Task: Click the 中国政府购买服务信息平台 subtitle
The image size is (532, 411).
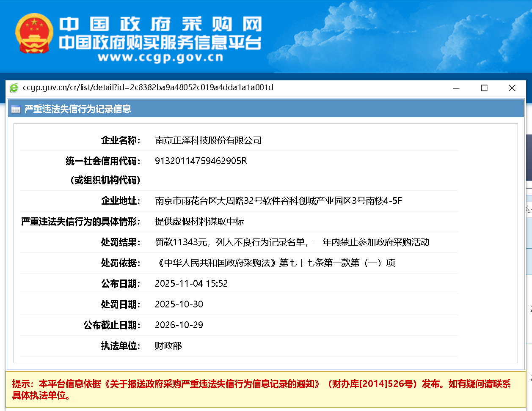Action: (x=160, y=43)
